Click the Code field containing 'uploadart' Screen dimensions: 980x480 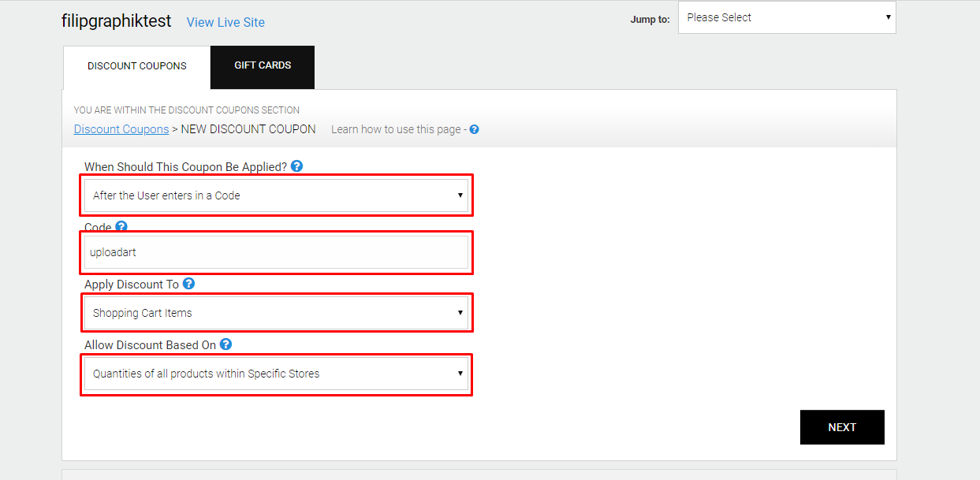click(x=276, y=253)
